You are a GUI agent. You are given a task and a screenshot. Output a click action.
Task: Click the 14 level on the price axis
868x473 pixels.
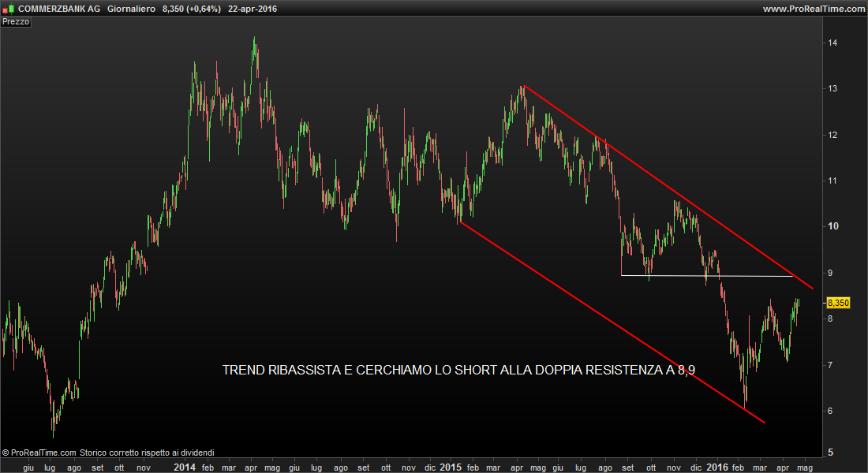click(832, 43)
